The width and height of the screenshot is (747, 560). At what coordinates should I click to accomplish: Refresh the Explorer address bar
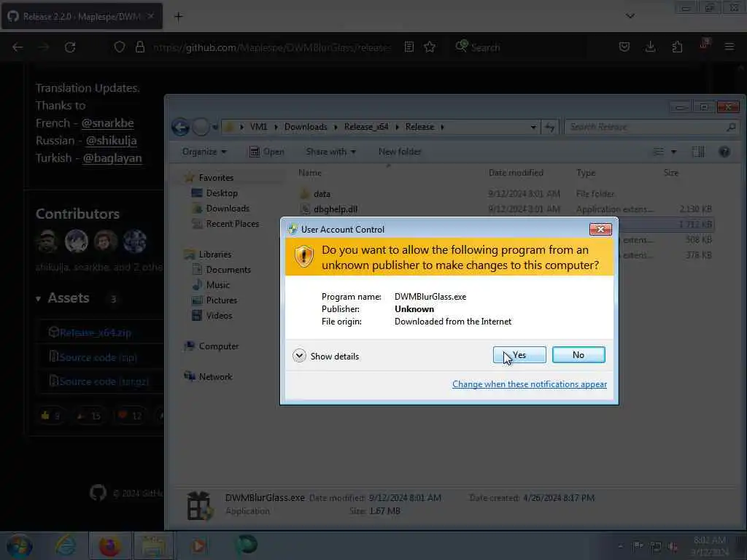pos(550,127)
